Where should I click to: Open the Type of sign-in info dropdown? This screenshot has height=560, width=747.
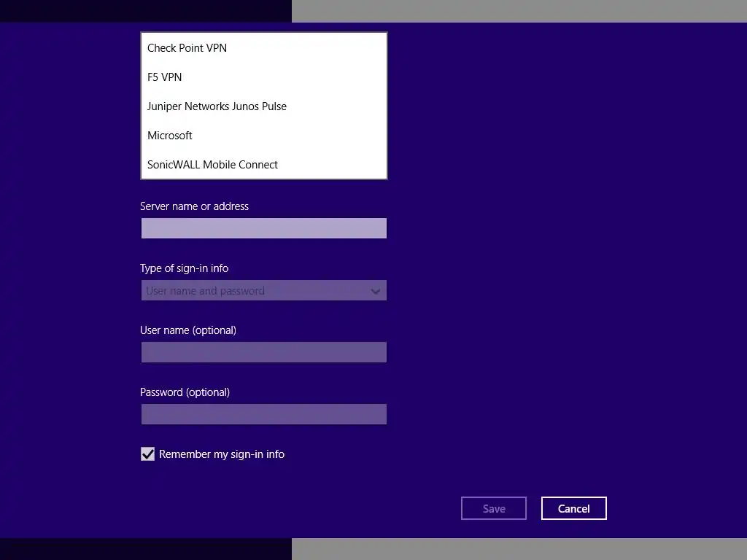(264, 290)
